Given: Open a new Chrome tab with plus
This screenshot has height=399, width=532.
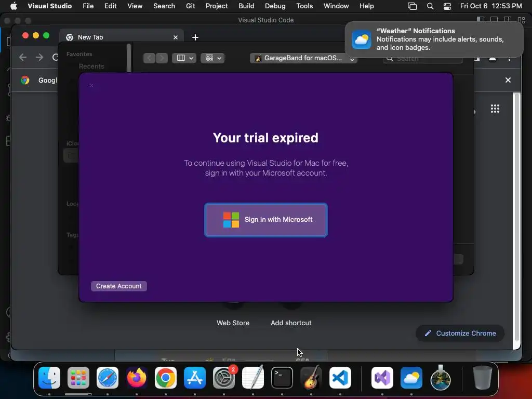Looking at the screenshot, I should coord(195,37).
